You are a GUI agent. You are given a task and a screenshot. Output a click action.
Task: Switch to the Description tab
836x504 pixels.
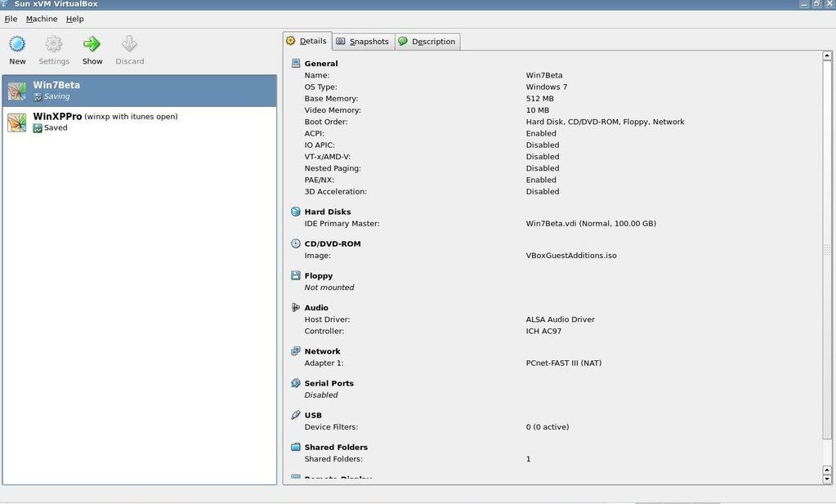427,42
